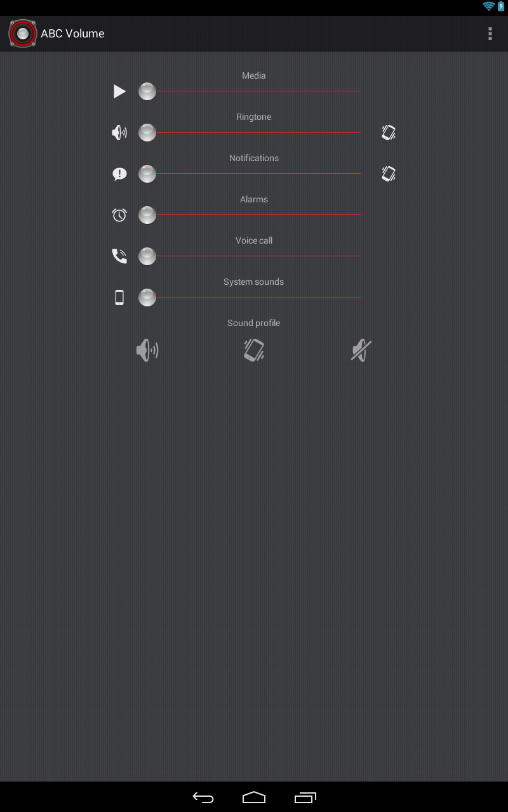Toggle vibrate for Ringtone
The width and height of the screenshot is (508, 812).
389,133
